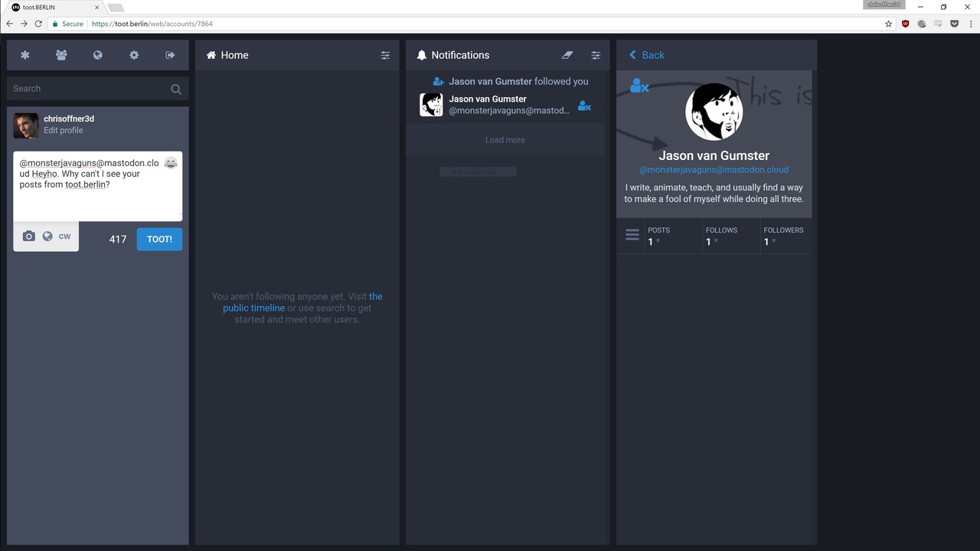This screenshot has height=551, width=980.
Task: Toggle follow on Jason's profile header
Action: tap(639, 86)
